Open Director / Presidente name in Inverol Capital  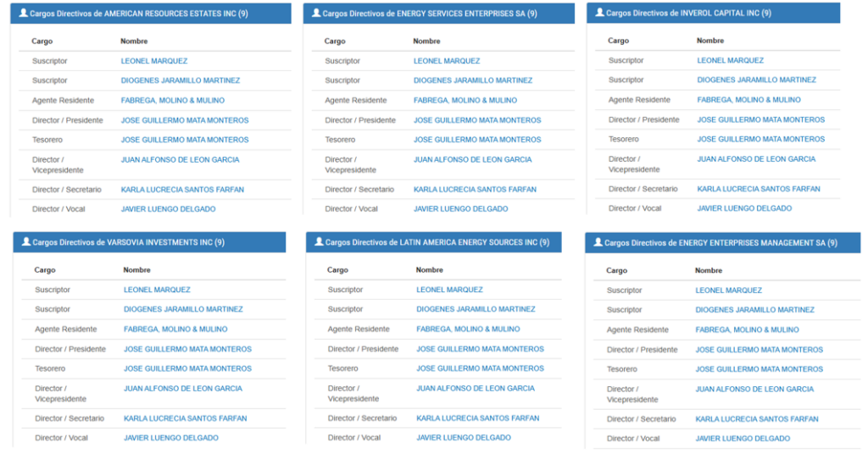(760, 119)
